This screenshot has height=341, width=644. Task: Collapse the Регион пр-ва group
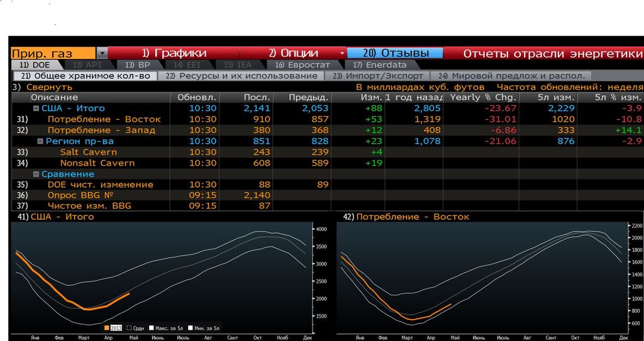pyautogui.click(x=40, y=141)
